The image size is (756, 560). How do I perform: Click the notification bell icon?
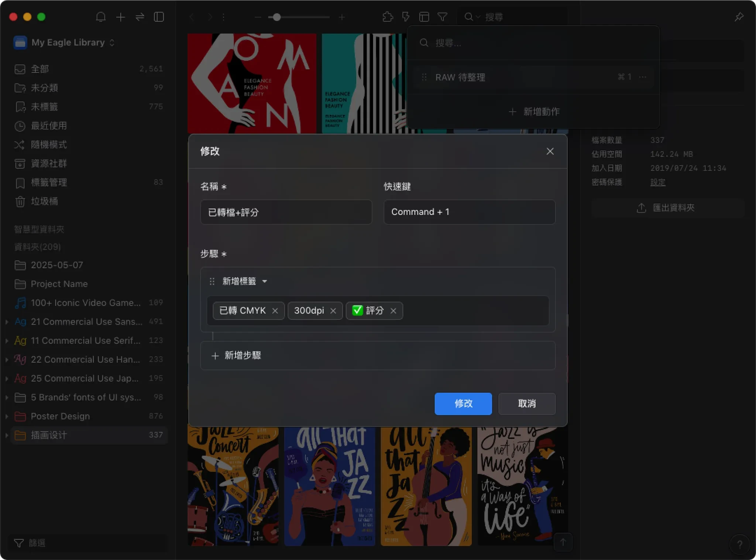pos(101,17)
